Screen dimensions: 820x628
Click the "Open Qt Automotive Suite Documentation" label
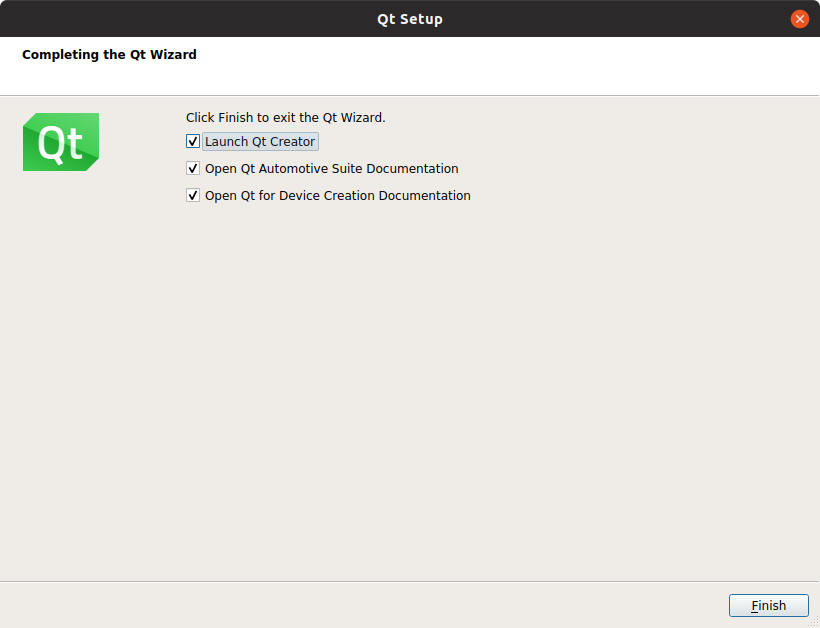[x=331, y=169]
